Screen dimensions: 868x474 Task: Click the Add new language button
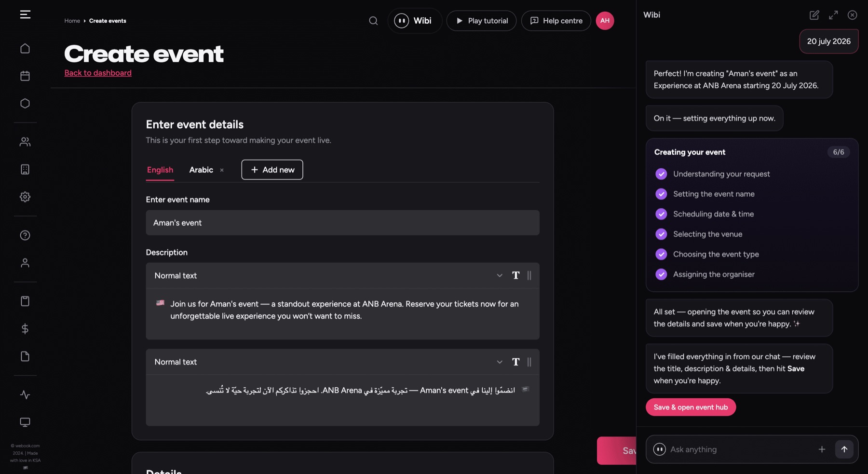coord(272,170)
